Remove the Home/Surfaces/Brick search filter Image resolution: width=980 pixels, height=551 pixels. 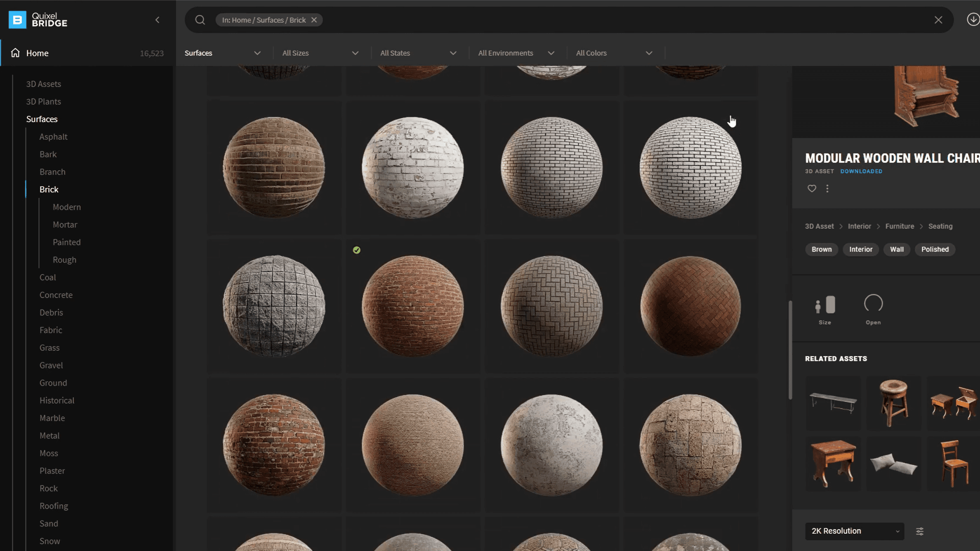tap(314, 20)
